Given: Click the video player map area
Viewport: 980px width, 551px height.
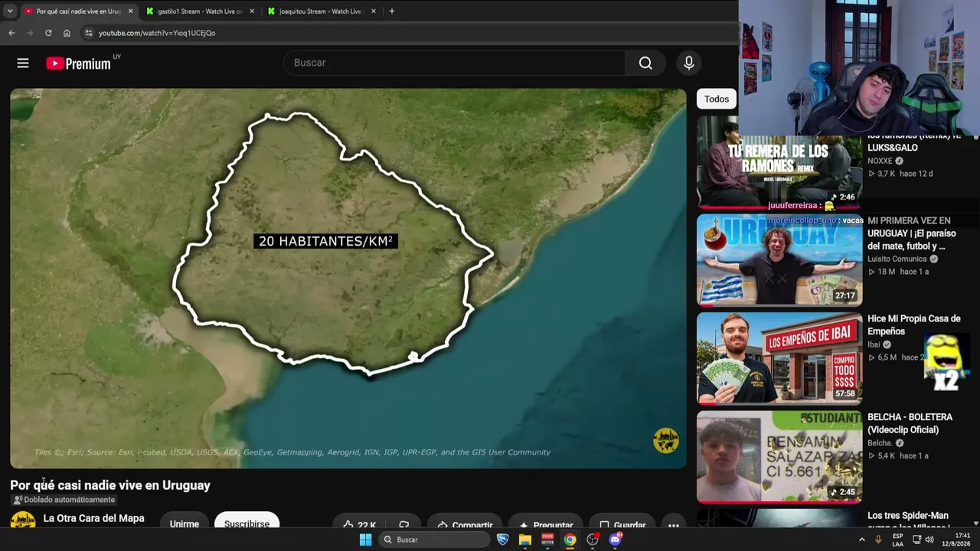Looking at the screenshot, I should click(348, 278).
